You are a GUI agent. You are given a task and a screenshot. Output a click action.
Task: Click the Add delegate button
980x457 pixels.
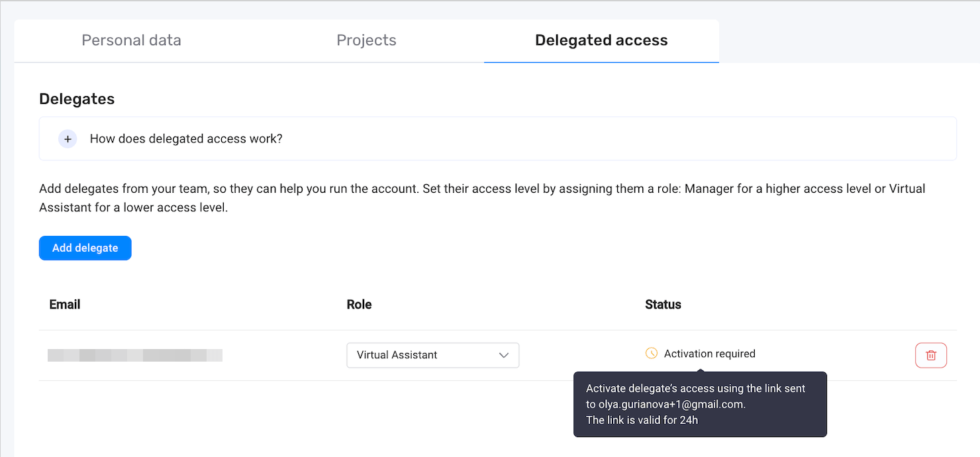(x=85, y=248)
